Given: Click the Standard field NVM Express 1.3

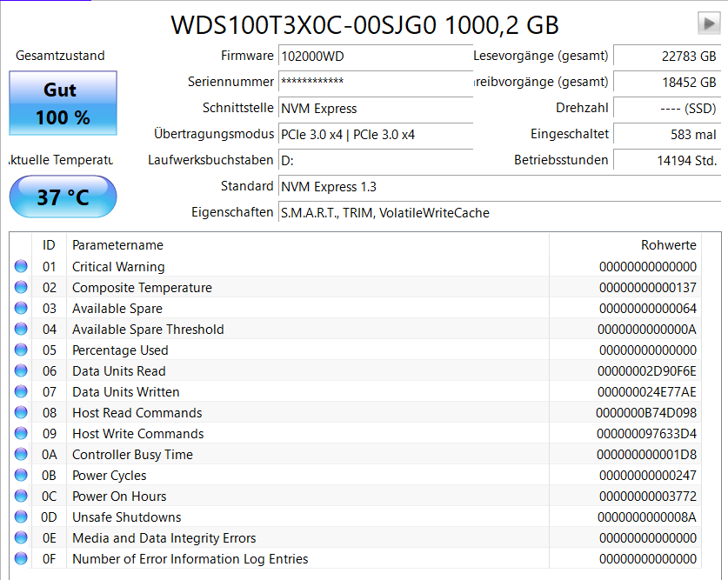Looking at the screenshot, I should [x=499, y=187].
